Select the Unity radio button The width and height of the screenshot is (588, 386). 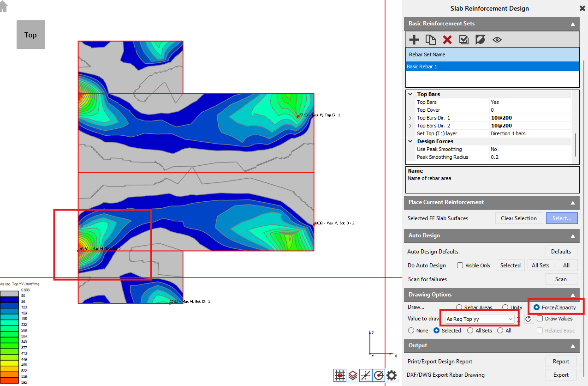[x=505, y=308]
